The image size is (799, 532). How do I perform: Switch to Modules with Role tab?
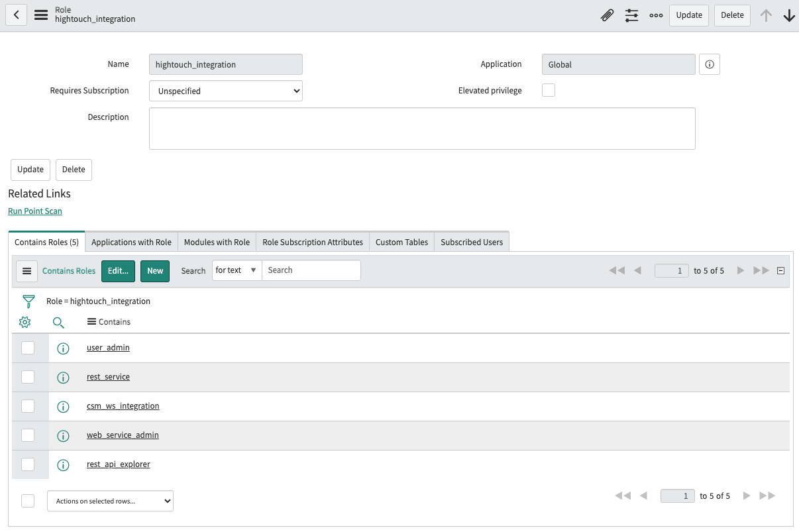point(217,242)
